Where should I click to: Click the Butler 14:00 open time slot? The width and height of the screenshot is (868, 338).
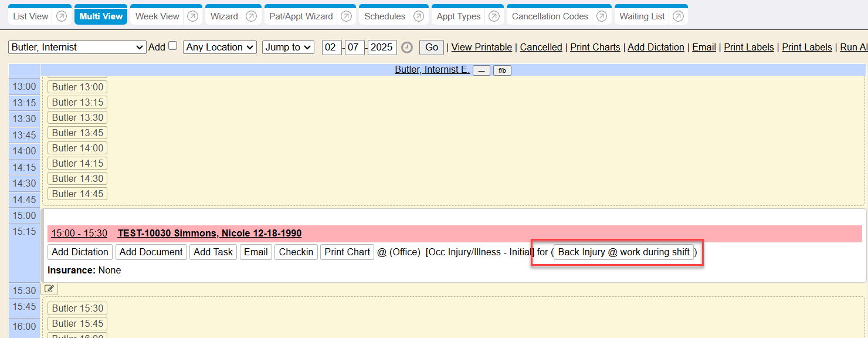tap(77, 148)
